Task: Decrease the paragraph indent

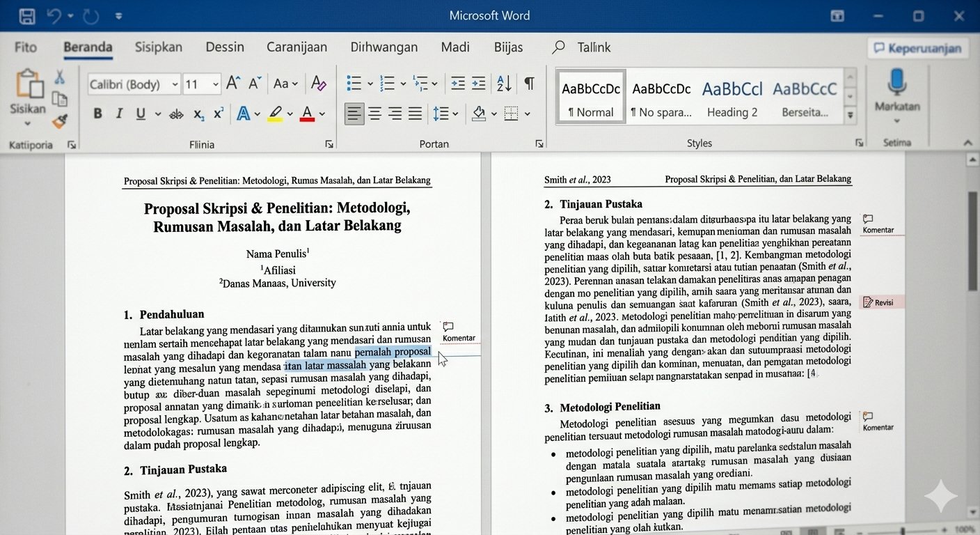Action: coord(458,84)
